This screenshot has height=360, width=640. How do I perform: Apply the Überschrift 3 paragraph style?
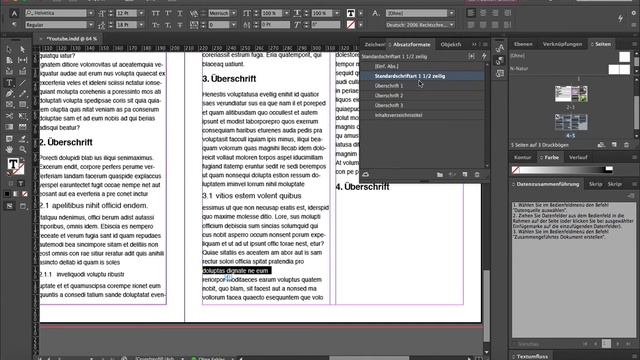pyautogui.click(x=422, y=105)
